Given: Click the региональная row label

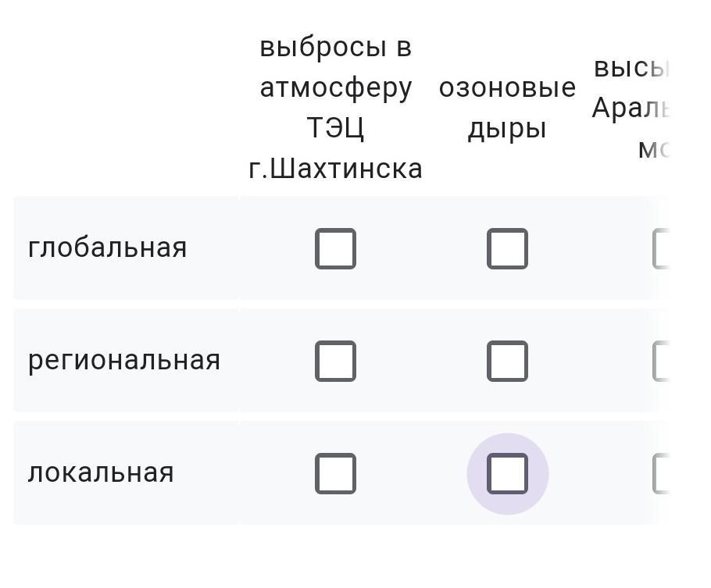Looking at the screenshot, I should (124, 360).
